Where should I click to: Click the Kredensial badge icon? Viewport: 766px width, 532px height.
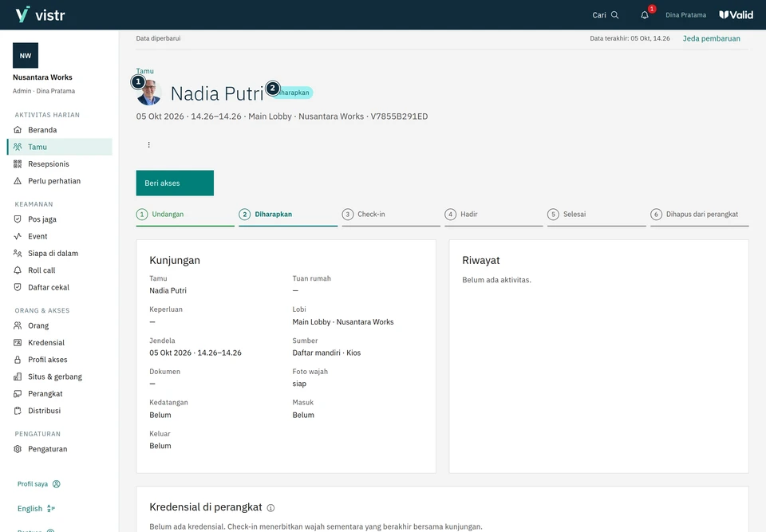[x=18, y=342]
